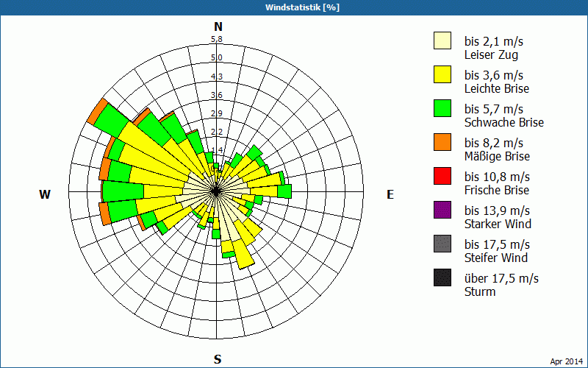Select the S compass label
Screen dimensions: 588x368
click(218, 360)
